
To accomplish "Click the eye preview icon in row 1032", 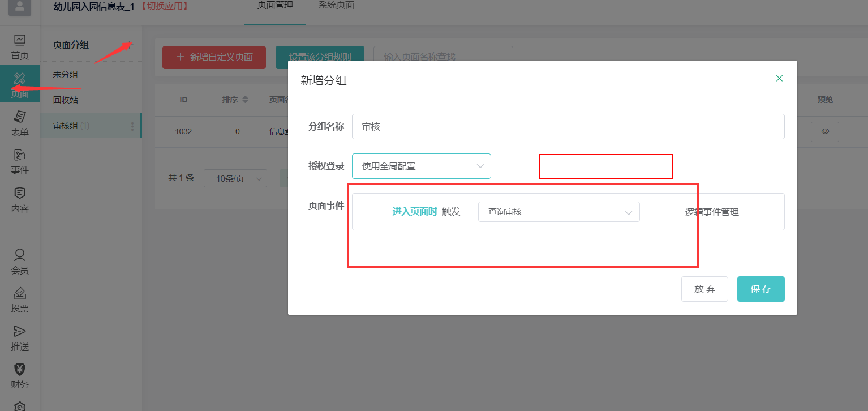I will coord(825,131).
